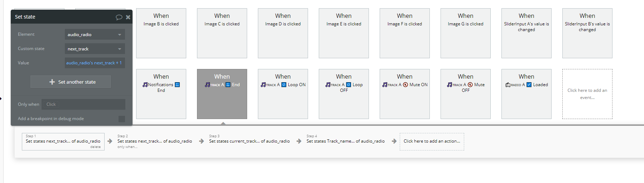Click the Only when condition field

coord(83,104)
